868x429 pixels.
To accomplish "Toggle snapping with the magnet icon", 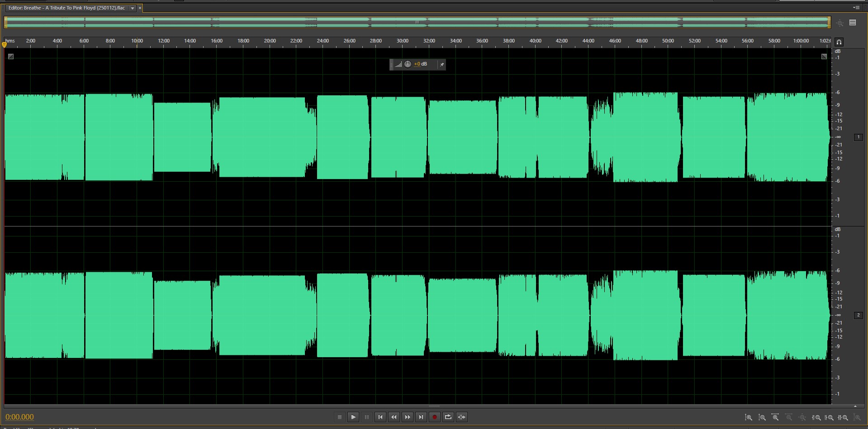I will 839,42.
